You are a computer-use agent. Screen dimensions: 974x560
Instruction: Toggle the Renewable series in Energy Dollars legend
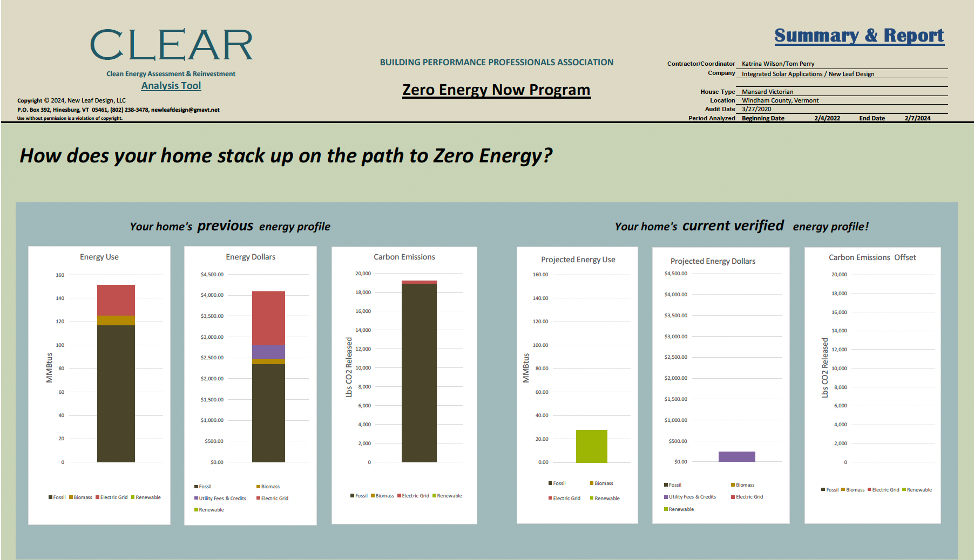pyautogui.click(x=208, y=509)
